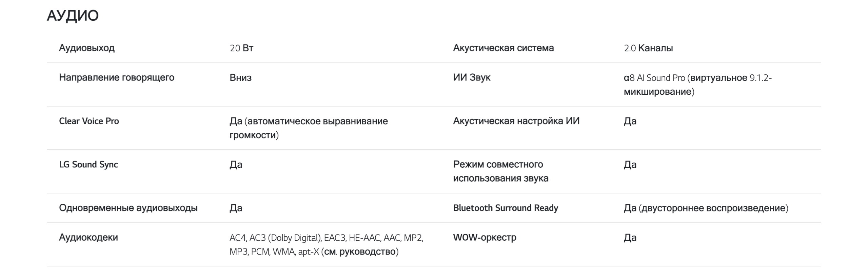
Task: Select двустороннее воспроизведение value text
Action: click(713, 208)
